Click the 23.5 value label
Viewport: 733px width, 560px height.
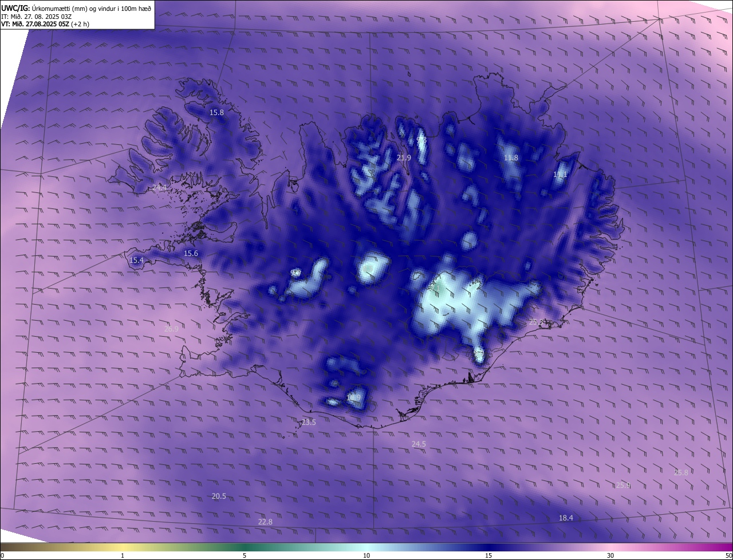tap(309, 422)
